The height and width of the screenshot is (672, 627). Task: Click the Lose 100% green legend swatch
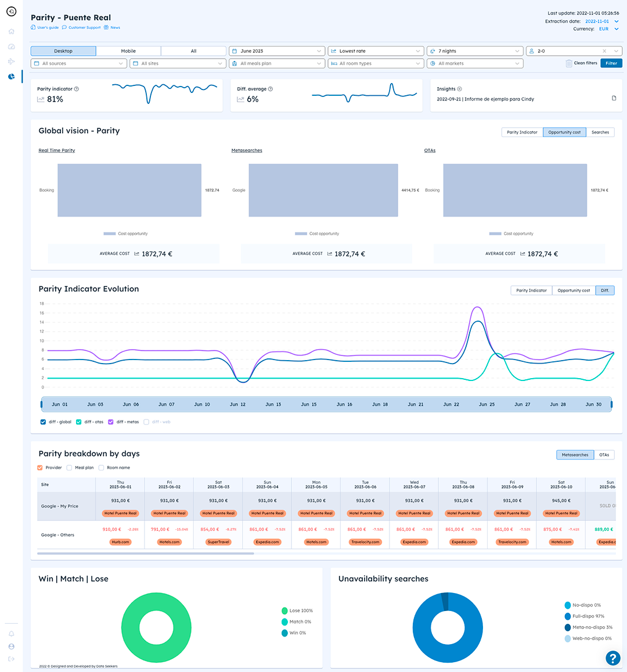tap(284, 610)
